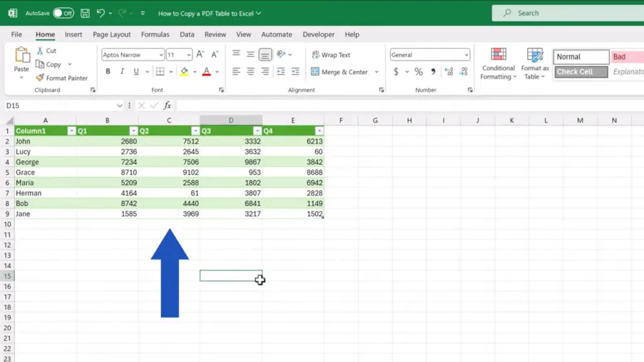Click the formula bar input area
Image resolution: width=644 pixels, height=362 pixels.
pos(410,106)
